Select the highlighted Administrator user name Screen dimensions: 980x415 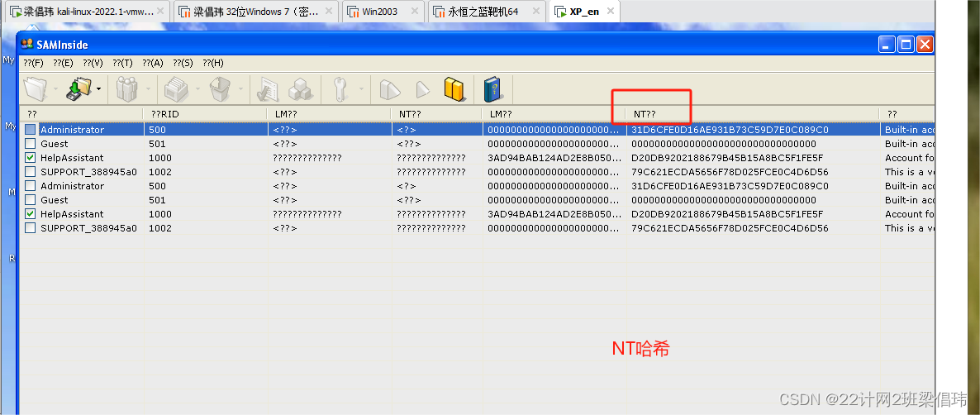(x=73, y=130)
